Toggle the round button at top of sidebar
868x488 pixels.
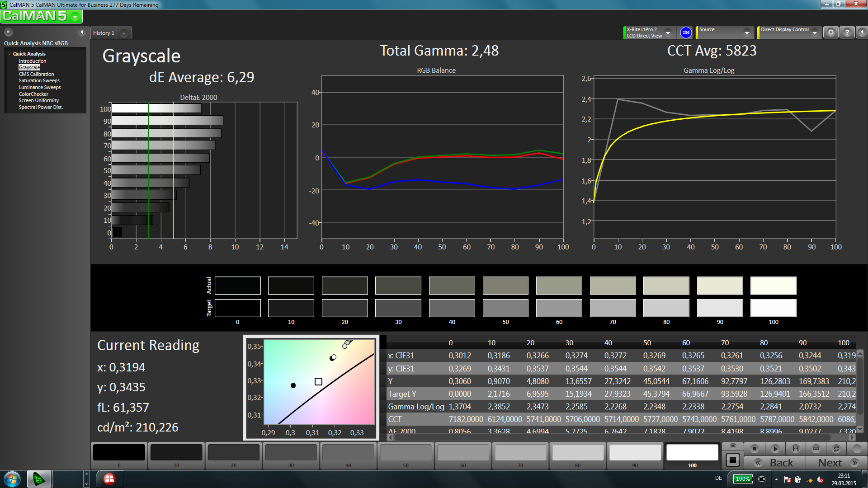[x=9, y=32]
